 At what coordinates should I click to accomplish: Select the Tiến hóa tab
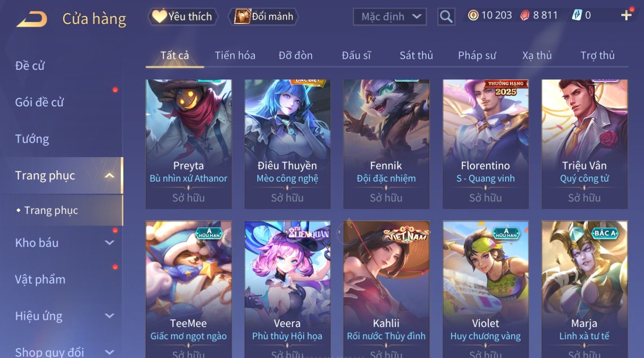(x=235, y=56)
